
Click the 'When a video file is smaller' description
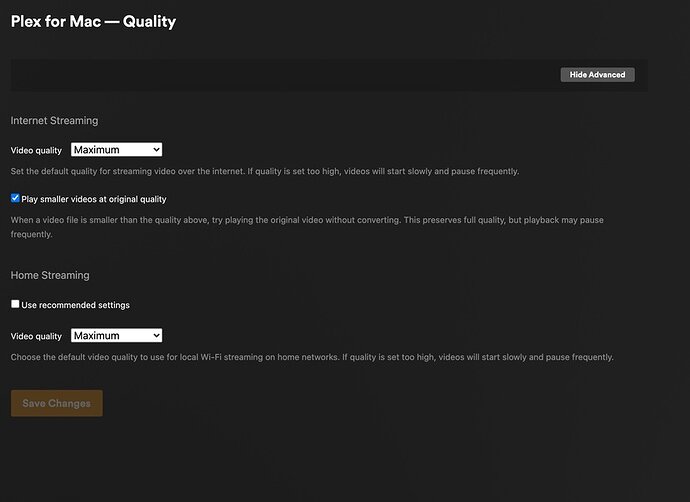point(307,227)
